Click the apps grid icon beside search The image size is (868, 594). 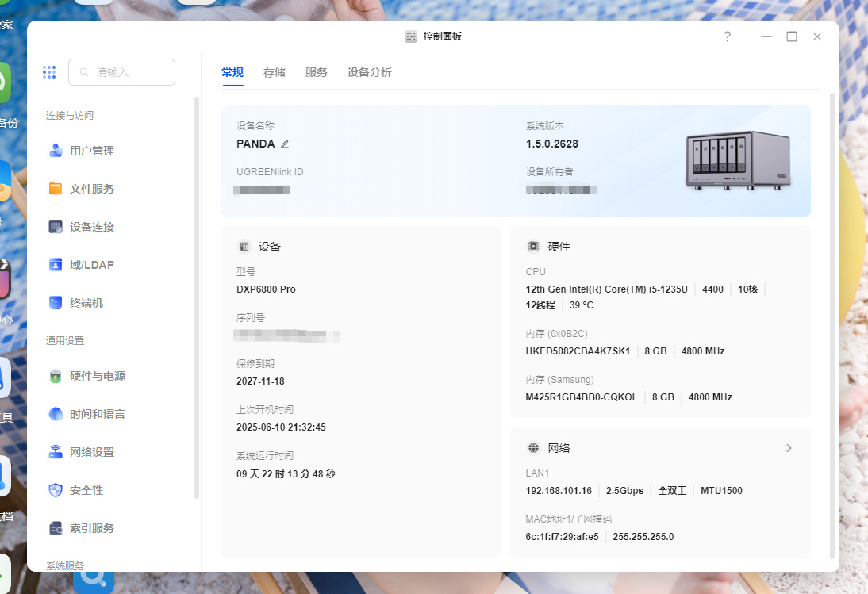[x=49, y=72]
